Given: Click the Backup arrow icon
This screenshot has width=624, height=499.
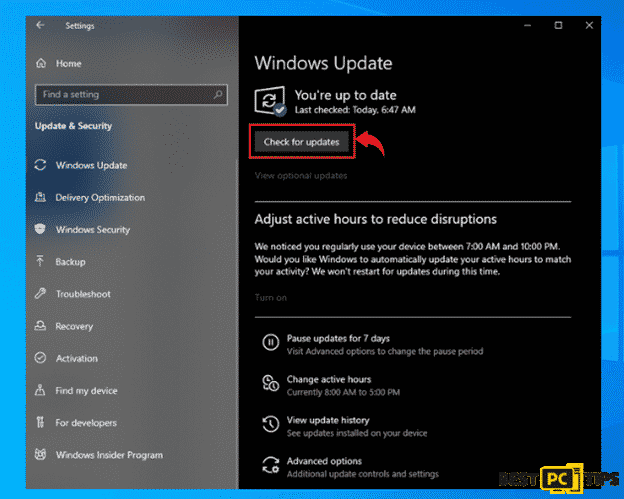Looking at the screenshot, I should [40, 261].
